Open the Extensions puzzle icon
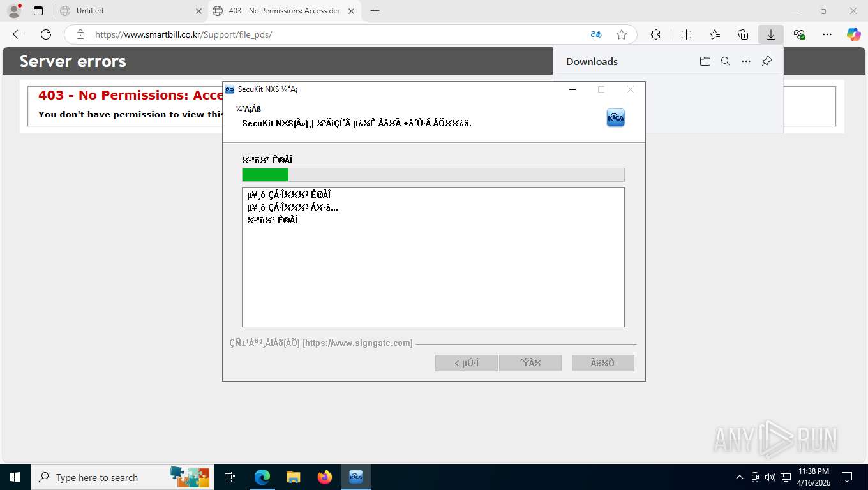The image size is (868, 490). click(x=655, y=34)
